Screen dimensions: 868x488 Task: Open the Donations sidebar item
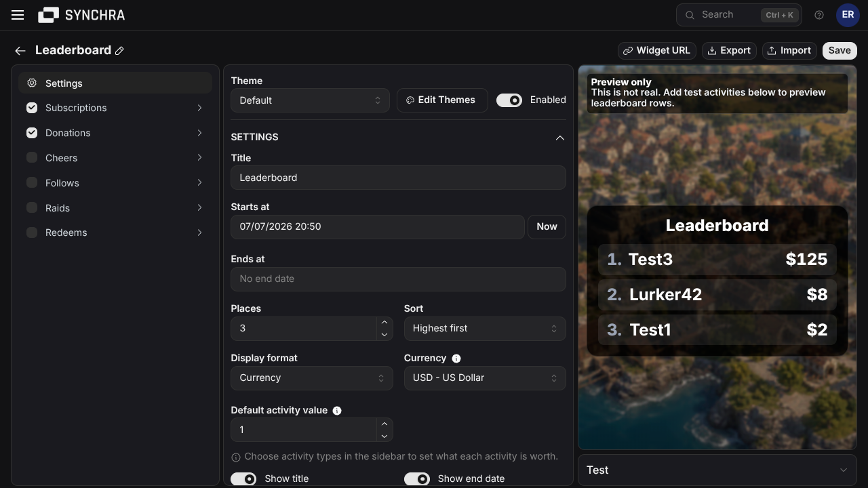tap(115, 133)
